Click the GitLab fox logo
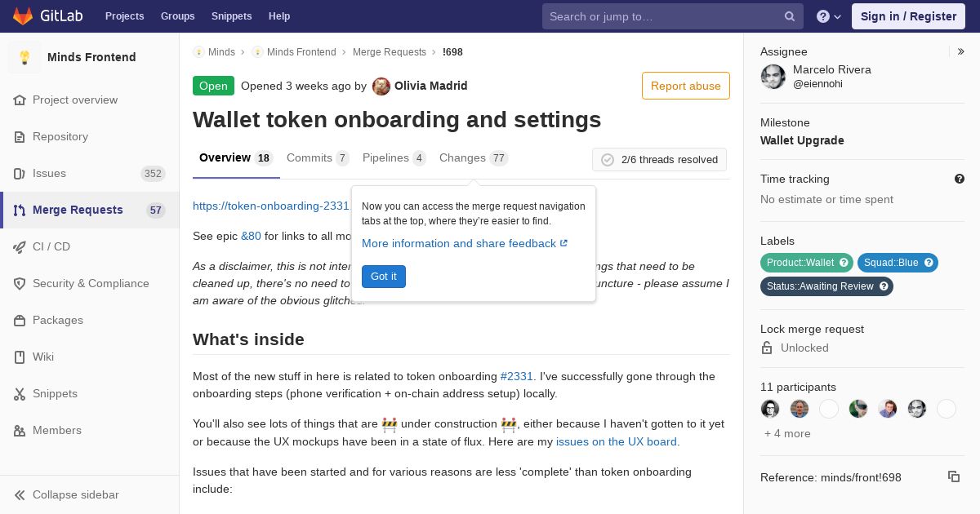Viewport: 980px width, 514px height. coord(23,16)
